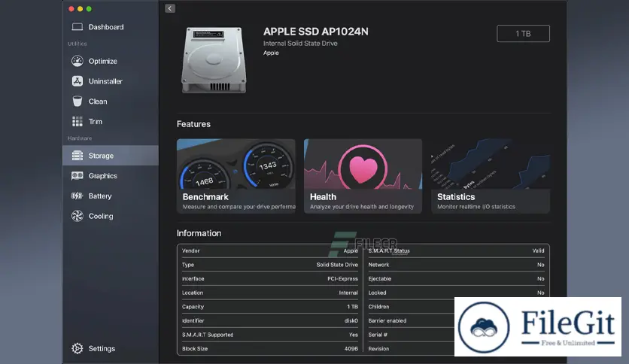The width and height of the screenshot is (629, 364).
Task: Click the Optimize gauge icon
Action: [77, 61]
